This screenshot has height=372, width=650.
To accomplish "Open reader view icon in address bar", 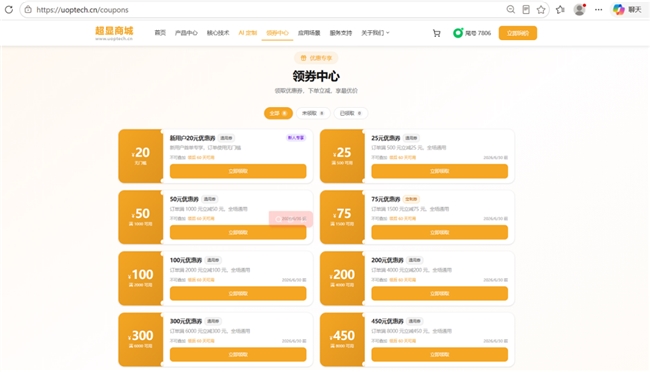I will click(x=526, y=10).
